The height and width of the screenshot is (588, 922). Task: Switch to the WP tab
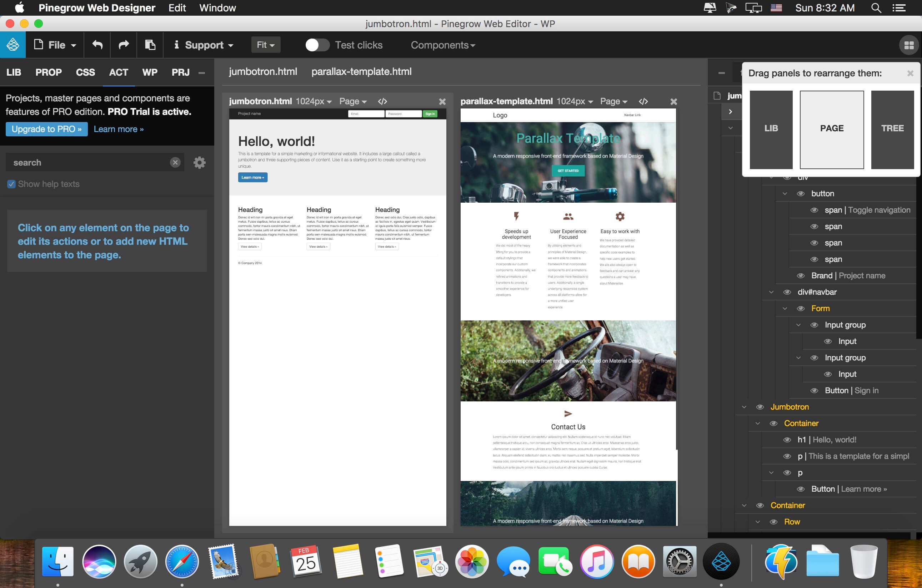[150, 72]
